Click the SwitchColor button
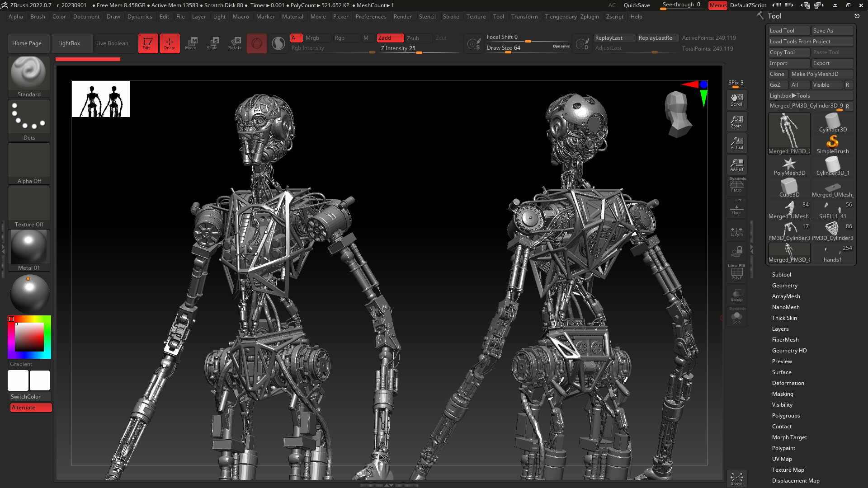This screenshot has width=868, height=488. [30, 397]
